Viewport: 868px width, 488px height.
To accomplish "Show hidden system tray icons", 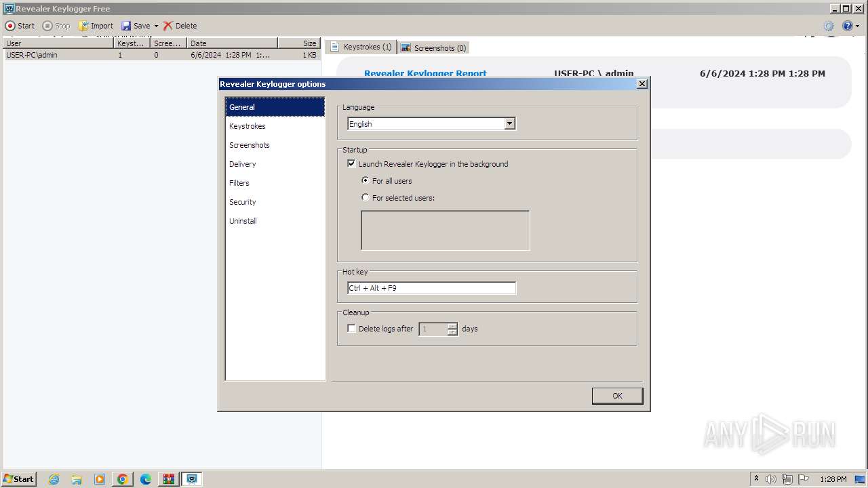I will [756, 479].
